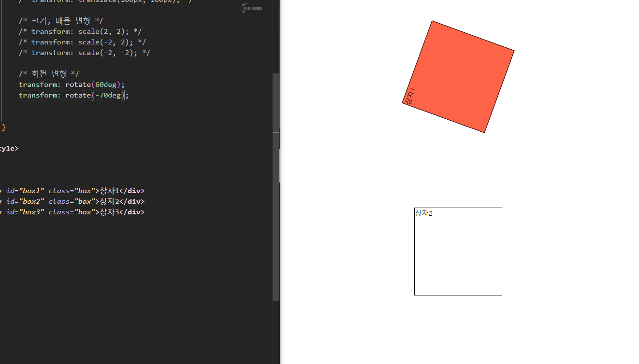Viewport: 639px width, 364px height.
Task: Click the '-70deg' value in code
Action: point(108,95)
